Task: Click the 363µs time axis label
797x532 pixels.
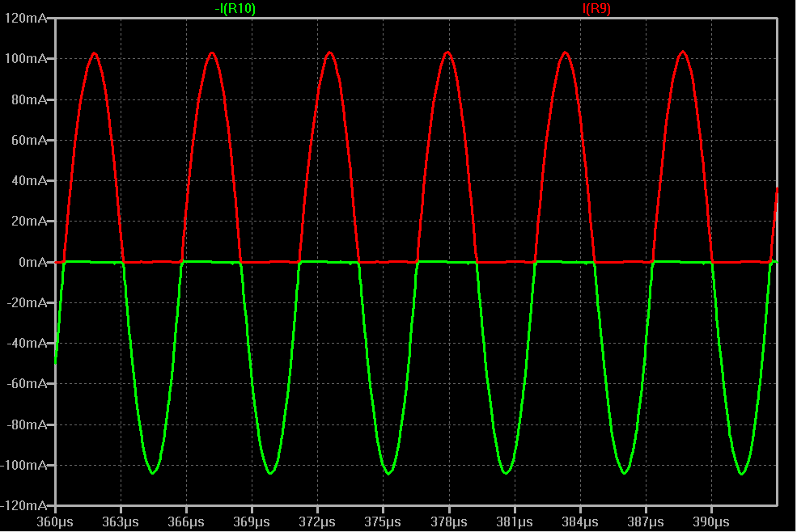Action: click(x=121, y=521)
